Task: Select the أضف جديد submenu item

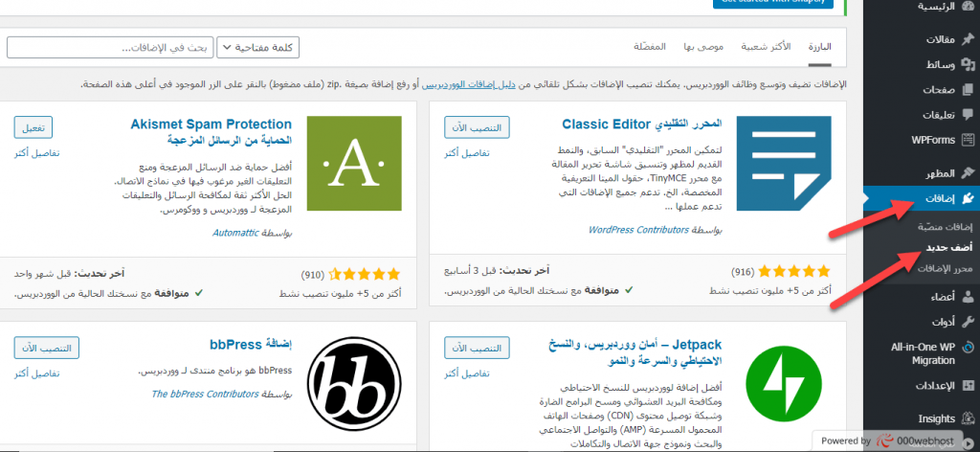Action: point(950,248)
